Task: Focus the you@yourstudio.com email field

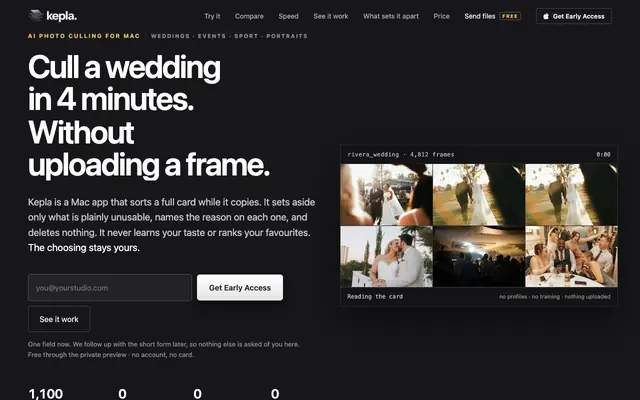Action: [110, 288]
